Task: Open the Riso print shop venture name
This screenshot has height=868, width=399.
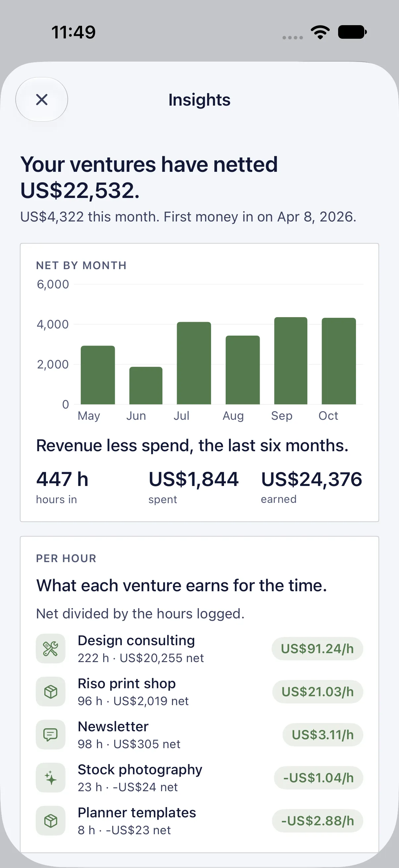Action: (127, 683)
